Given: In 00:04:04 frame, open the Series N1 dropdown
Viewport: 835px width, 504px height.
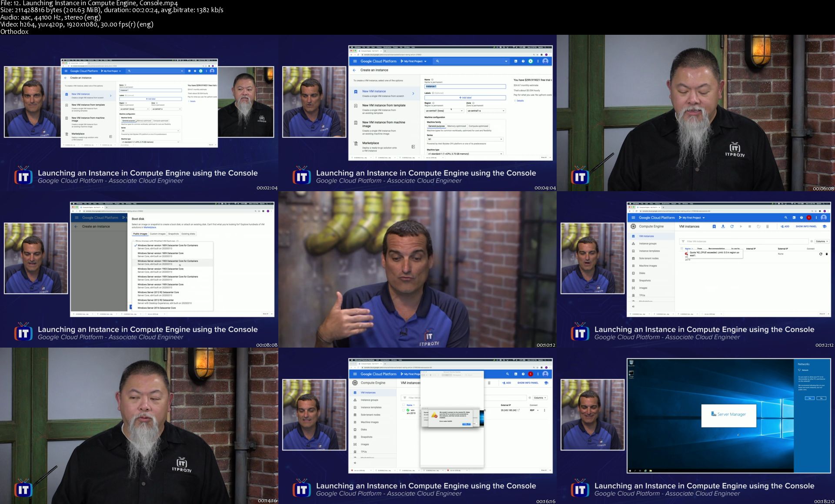Looking at the screenshot, I should pyautogui.click(x=465, y=139).
